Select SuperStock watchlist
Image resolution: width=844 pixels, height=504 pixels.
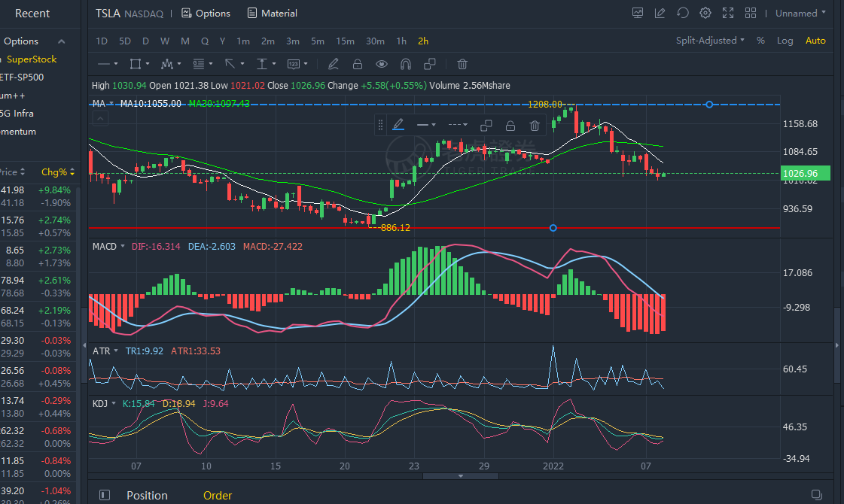point(32,59)
